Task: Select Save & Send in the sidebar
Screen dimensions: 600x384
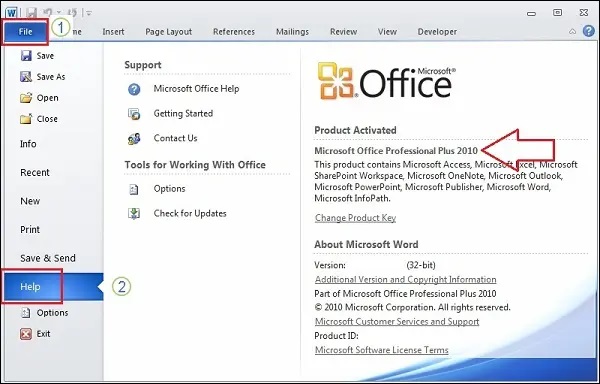Action: click(48, 258)
